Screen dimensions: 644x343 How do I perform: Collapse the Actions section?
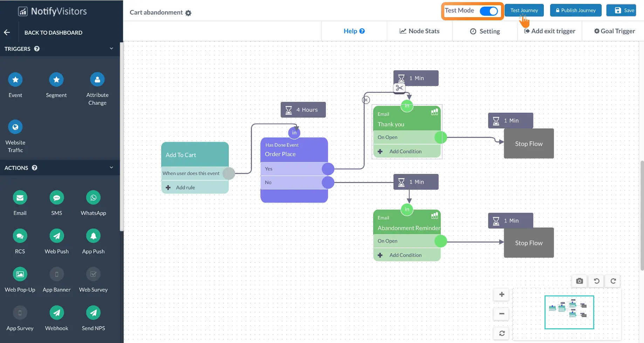click(x=111, y=168)
